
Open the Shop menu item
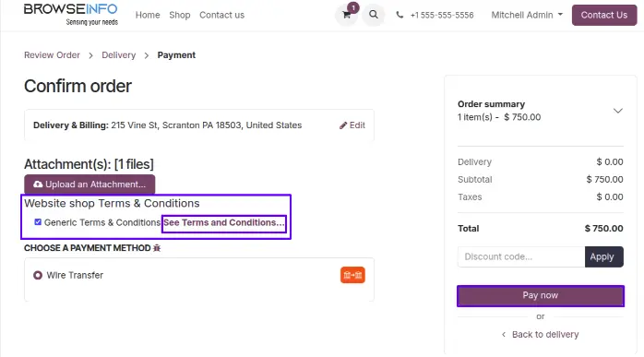(180, 15)
